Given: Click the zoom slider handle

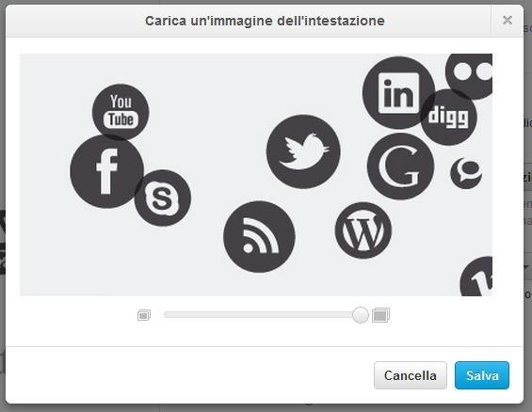Looking at the screenshot, I should (x=361, y=315).
